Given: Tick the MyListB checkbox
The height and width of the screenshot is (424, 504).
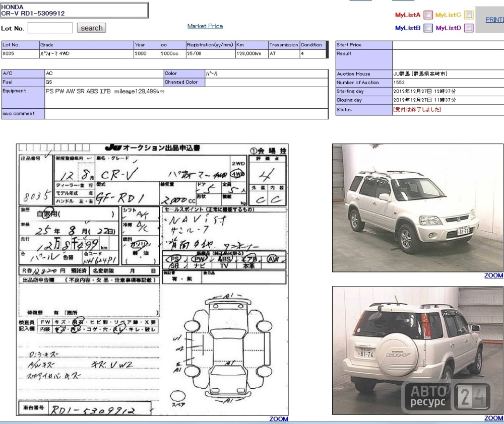Looking at the screenshot, I should [x=428, y=28].
